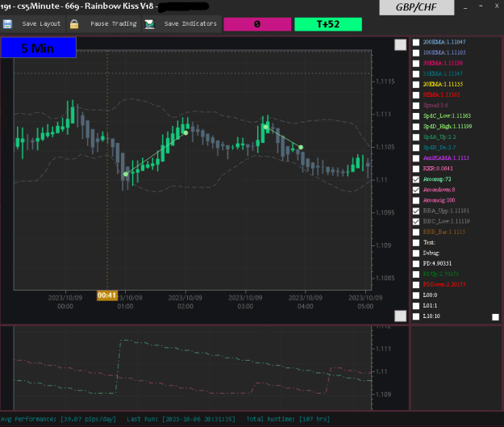Click the trade end dot near 04:00
This screenshot has width=504, height=427.
pyautogui.click(x=301, y=148)
